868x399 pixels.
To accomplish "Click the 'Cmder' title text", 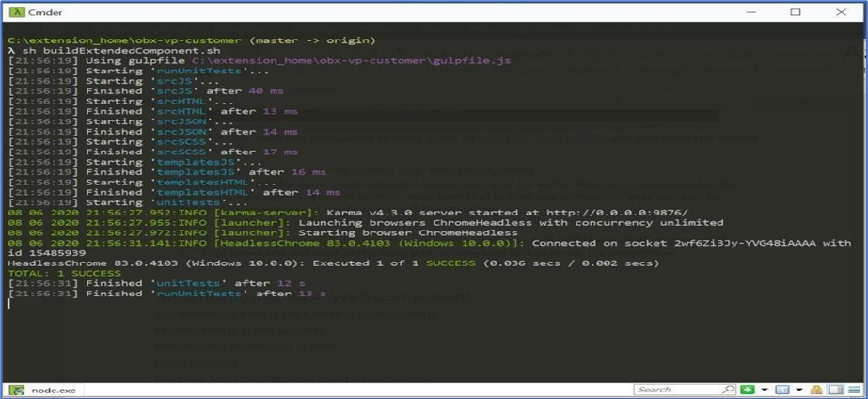I will pyautogui.click(x=45, y=12).
